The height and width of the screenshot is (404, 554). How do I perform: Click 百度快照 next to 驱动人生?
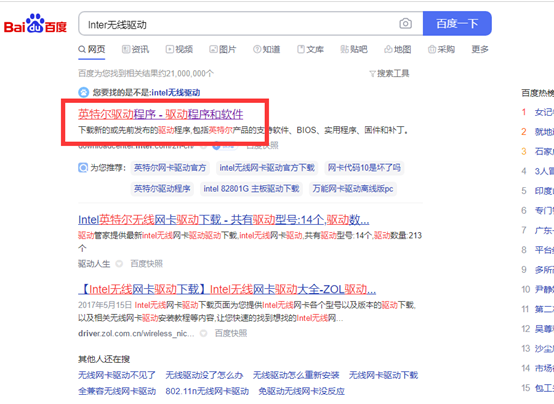pyautogui.click(x=146, y=264)
